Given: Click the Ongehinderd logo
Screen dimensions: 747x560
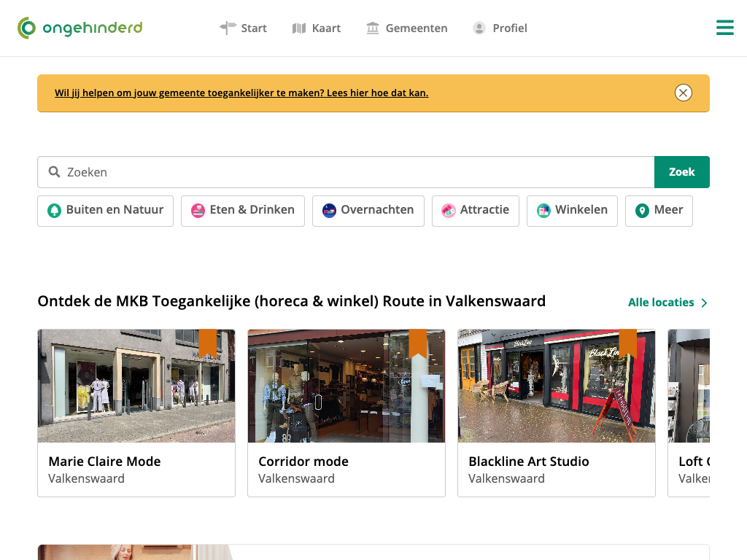Looking at the screenshot, I should pos(80,28).
